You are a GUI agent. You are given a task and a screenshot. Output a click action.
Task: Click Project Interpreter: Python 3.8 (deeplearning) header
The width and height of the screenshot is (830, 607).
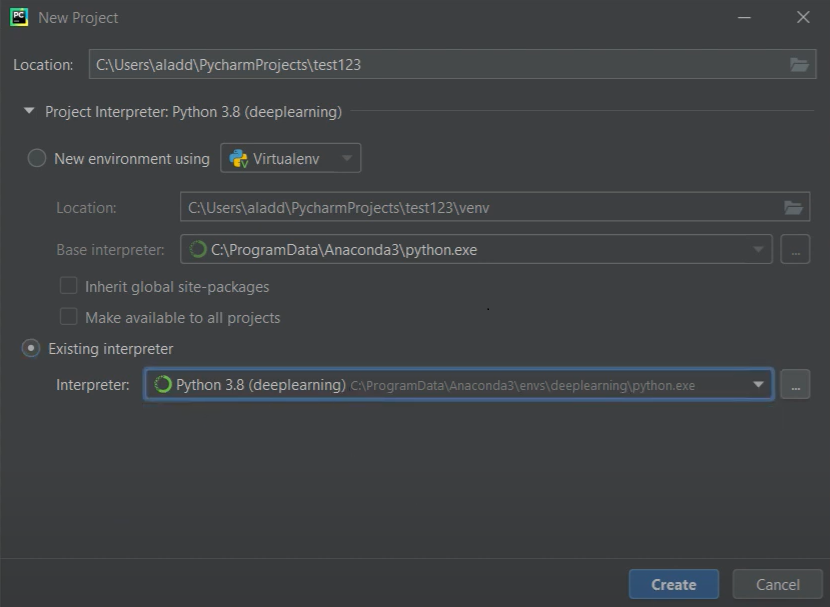(193, 112)
